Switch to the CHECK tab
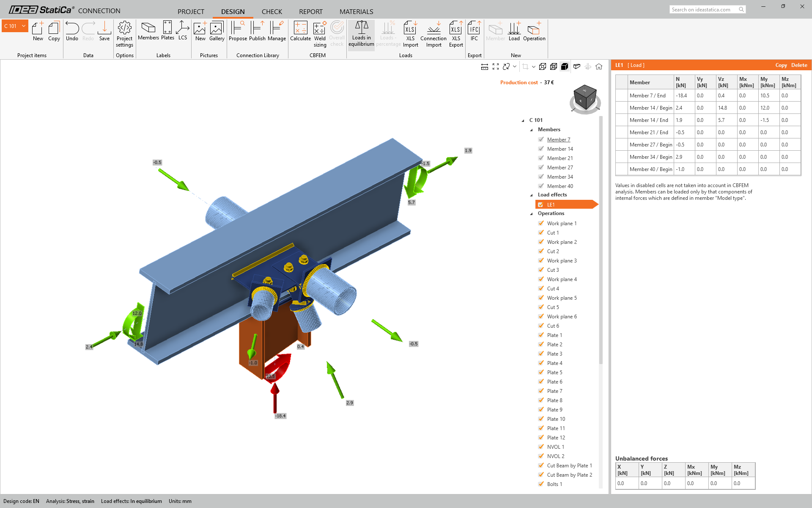 (272, 11)
